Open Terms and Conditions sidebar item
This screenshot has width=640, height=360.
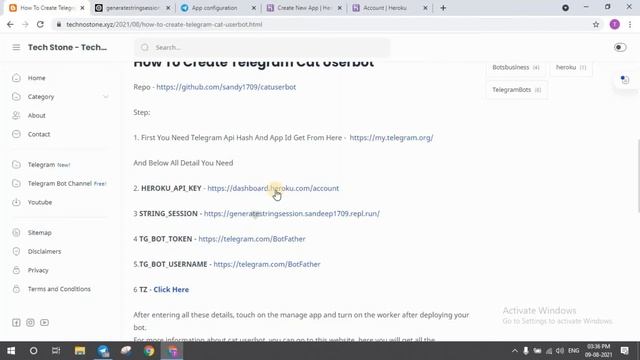coord(59,289)
